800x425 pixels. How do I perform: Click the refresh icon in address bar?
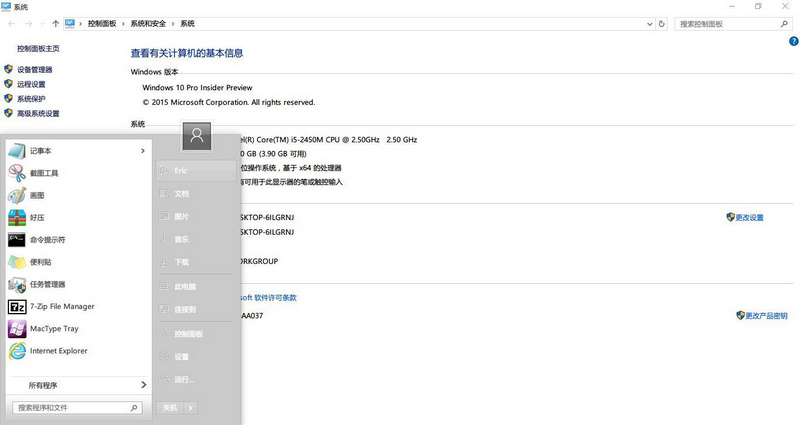pyautogui.click(x=662, y=23)
